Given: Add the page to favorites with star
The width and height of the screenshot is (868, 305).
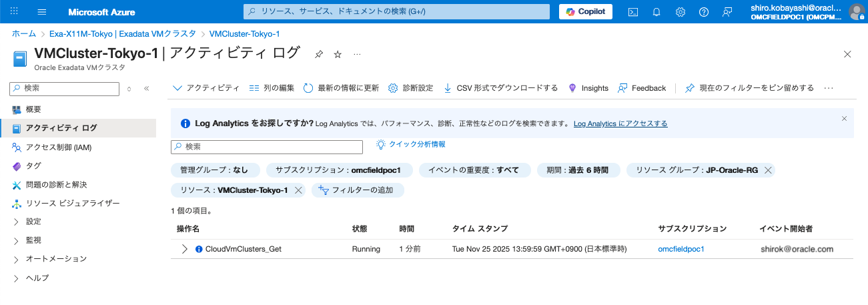Looking at the screenshot, I should tap(338, 54).
